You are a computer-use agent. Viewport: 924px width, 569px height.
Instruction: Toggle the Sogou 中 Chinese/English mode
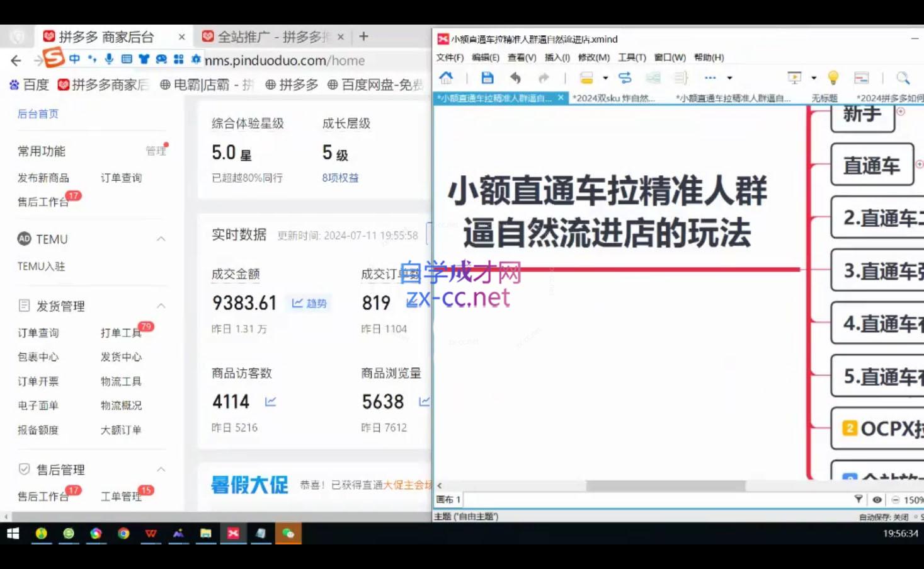[x=74, y=59]
